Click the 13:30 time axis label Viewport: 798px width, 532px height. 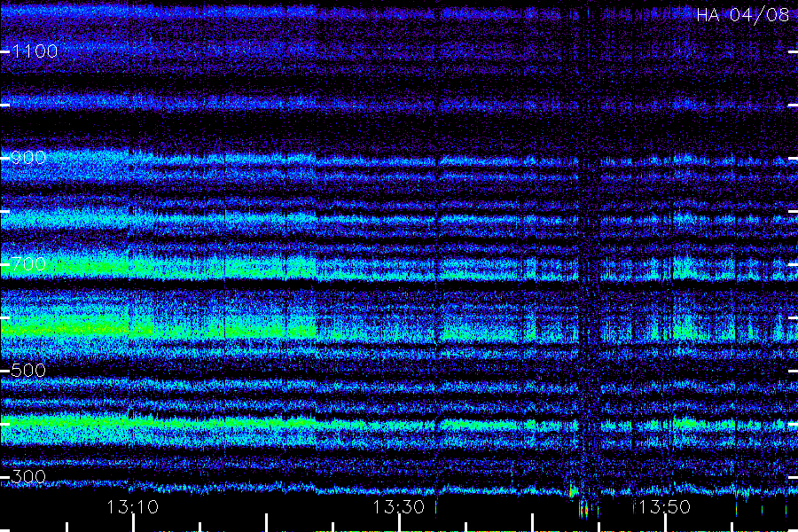tap(398, 507)
